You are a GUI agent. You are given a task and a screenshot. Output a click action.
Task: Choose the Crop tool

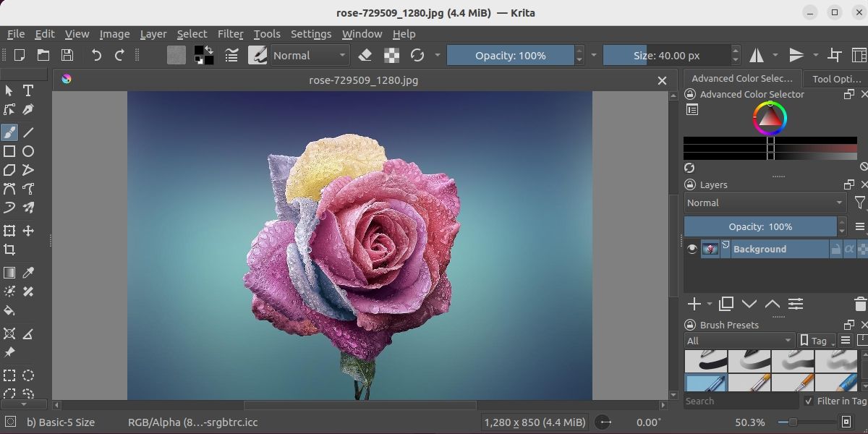[10, 250]
